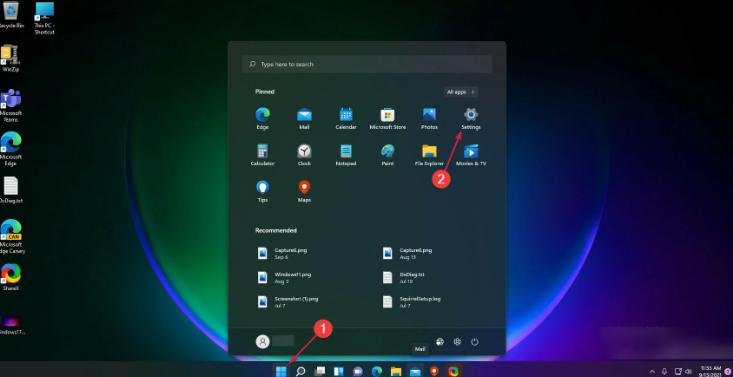Select the WinZip desktop icon

[10, 58]
